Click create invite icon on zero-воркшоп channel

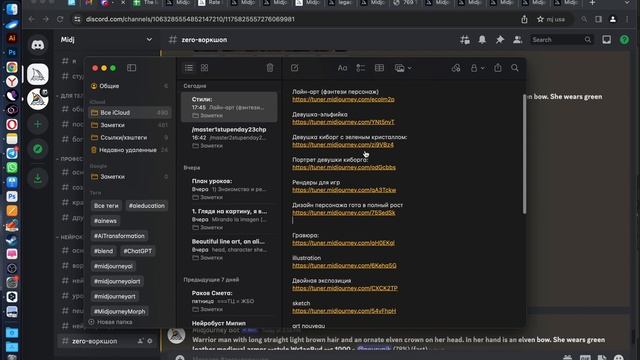[140, 341]
